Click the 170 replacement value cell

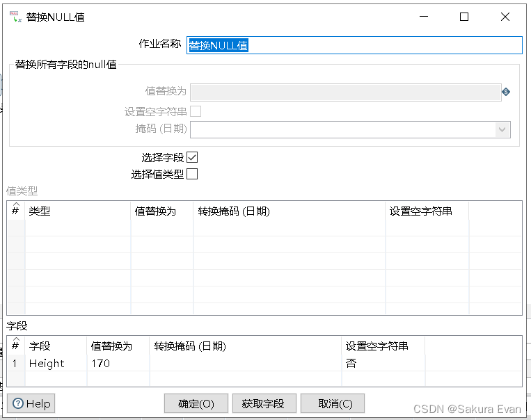118,363
